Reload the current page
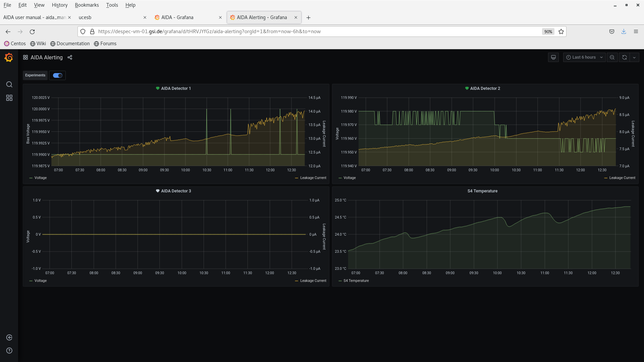This screenshot has width=644, height=362. (x=32, y=32)
